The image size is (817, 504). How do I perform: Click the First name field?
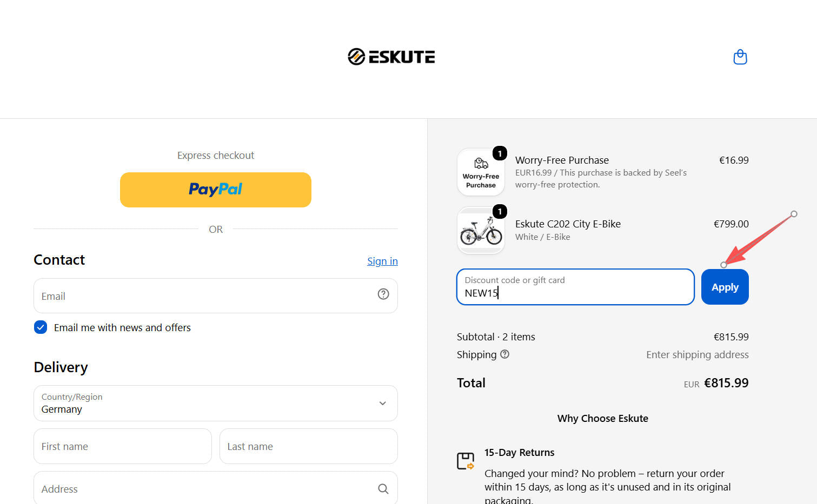[123, 446]
